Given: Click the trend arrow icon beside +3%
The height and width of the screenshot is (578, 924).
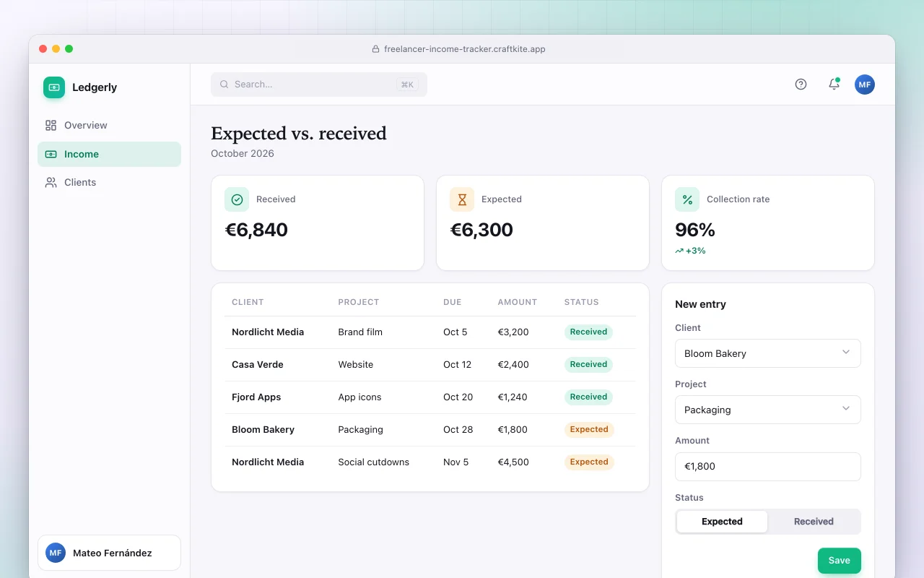Looking at the screenshot, I should click(x=679, y=251).
